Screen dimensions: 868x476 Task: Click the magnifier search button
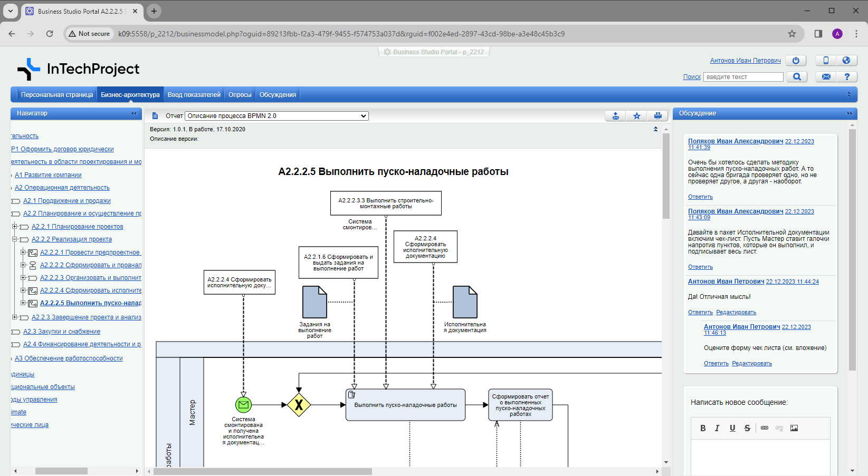797,77
